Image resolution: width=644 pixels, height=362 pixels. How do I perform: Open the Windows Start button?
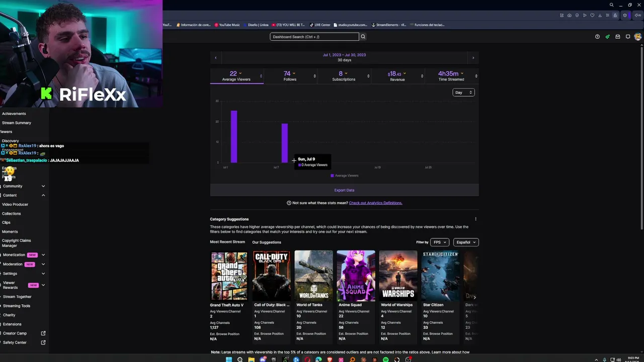(x=229, y=359)
